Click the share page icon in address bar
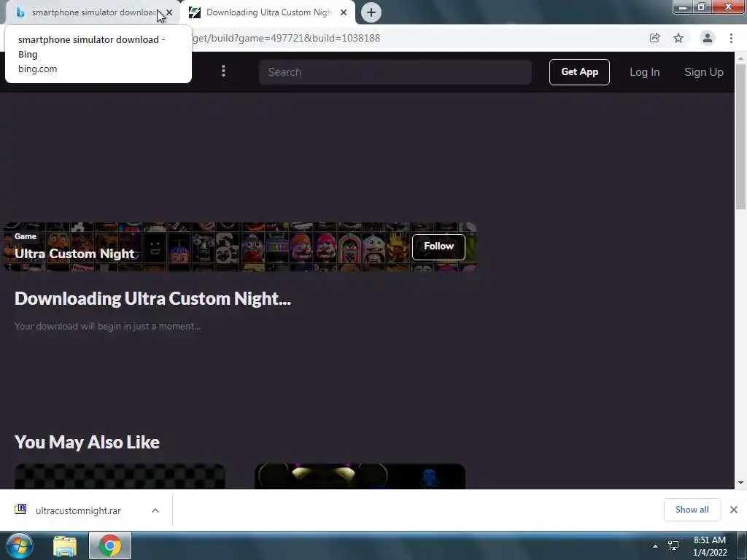Image resolution: width=747 pixels, height=560 pixels. [654, 38]
